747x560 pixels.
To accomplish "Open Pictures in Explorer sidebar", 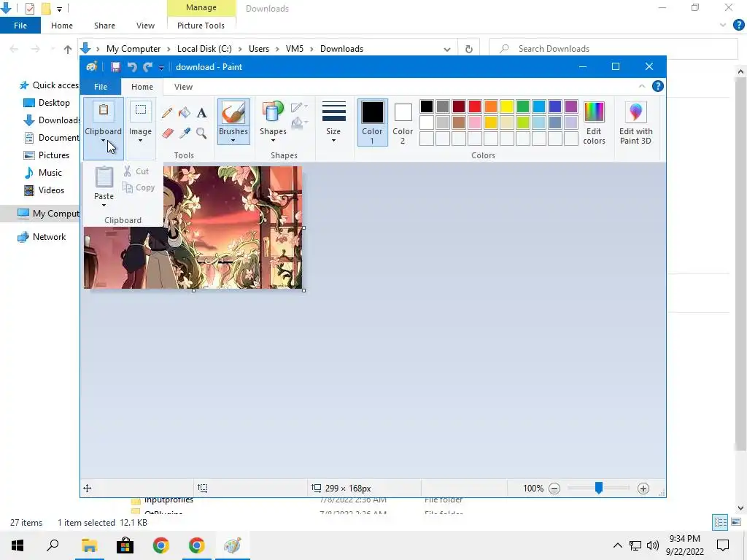I will [x=47, y=155].
